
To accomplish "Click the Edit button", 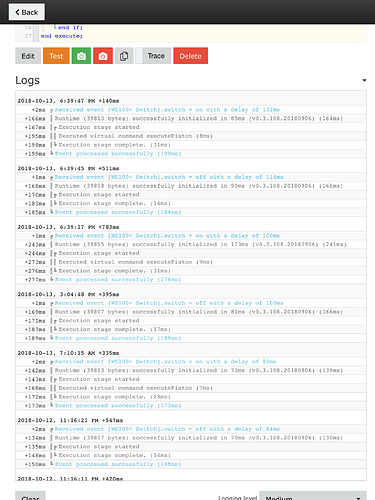I will [x=28, y=56].
